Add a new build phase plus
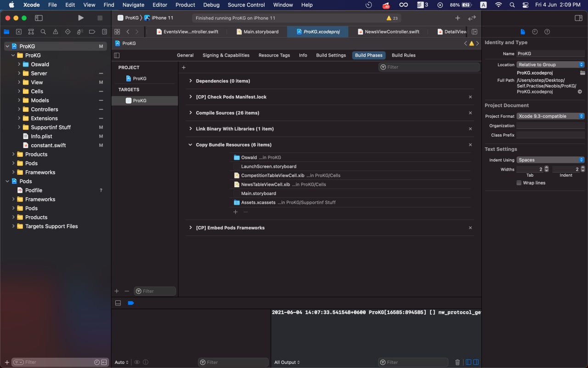Viewport: 588px width, 368px height. tap(184, 67)
